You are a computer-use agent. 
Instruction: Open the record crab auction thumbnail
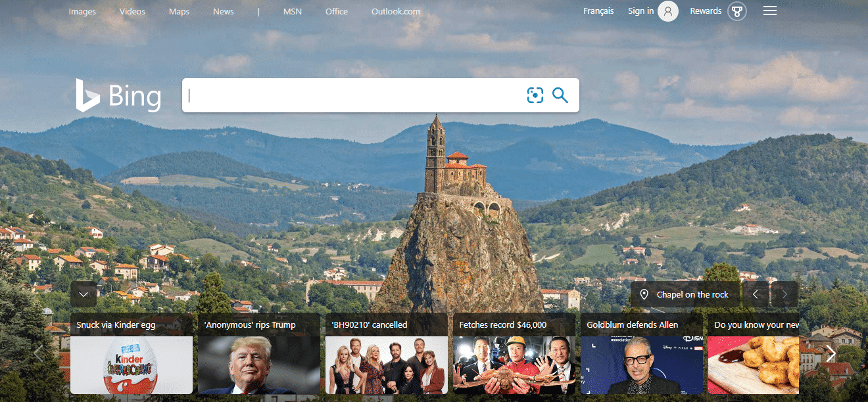514,365
